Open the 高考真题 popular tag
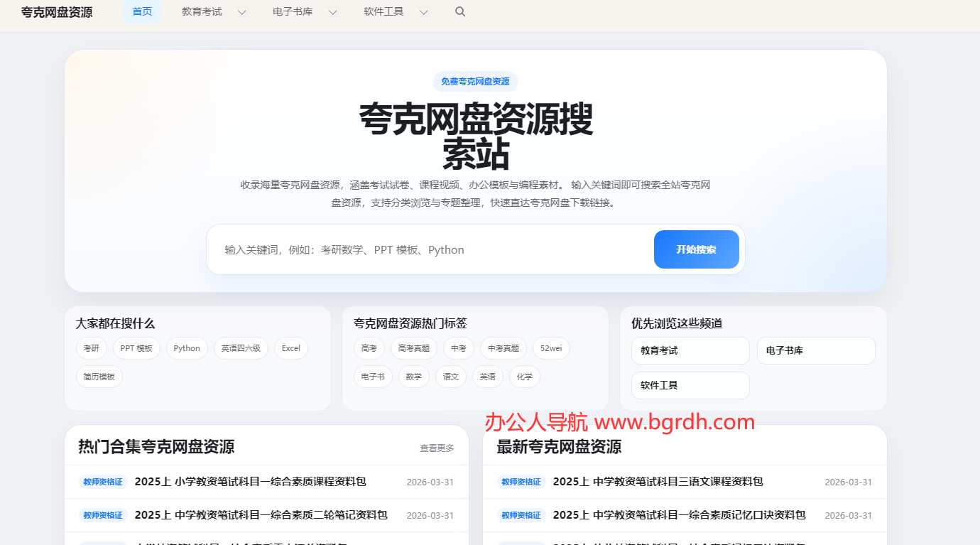 414,348
